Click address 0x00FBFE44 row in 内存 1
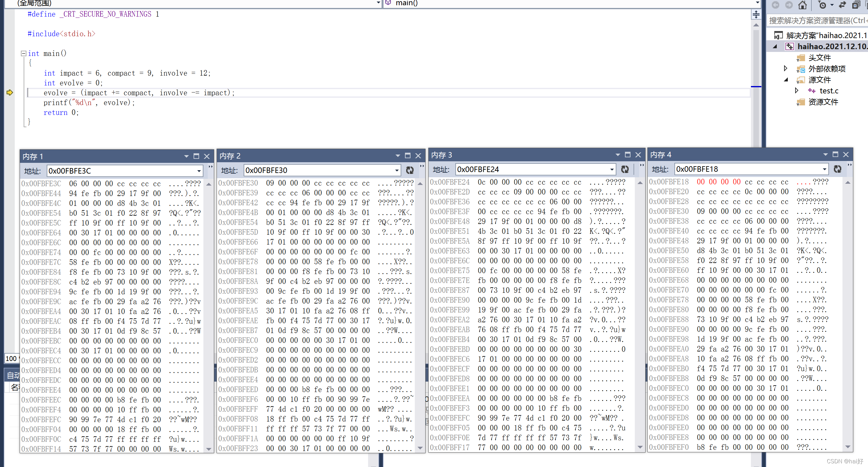Screen dimensions: 868x467 pyautogui.click(x=111, y=193)
